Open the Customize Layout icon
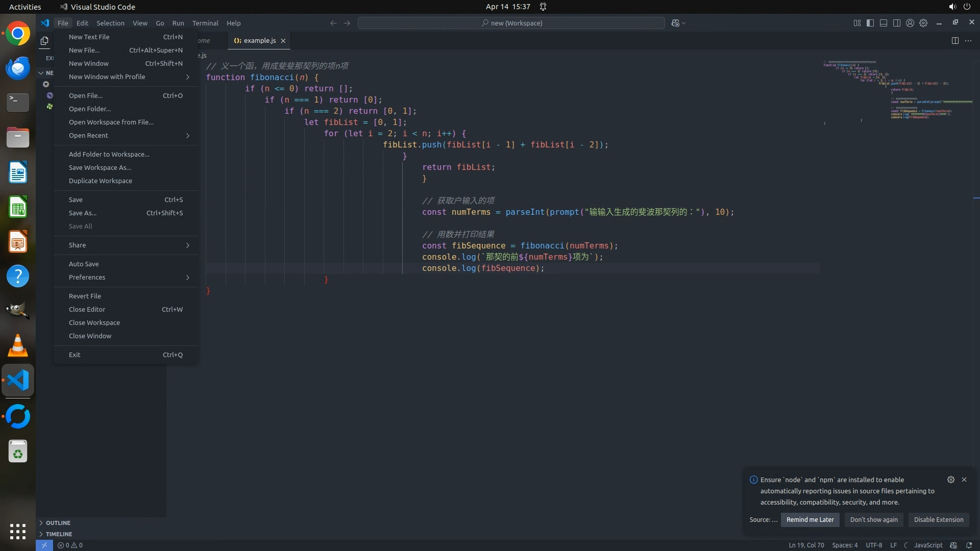 point(857,23)
